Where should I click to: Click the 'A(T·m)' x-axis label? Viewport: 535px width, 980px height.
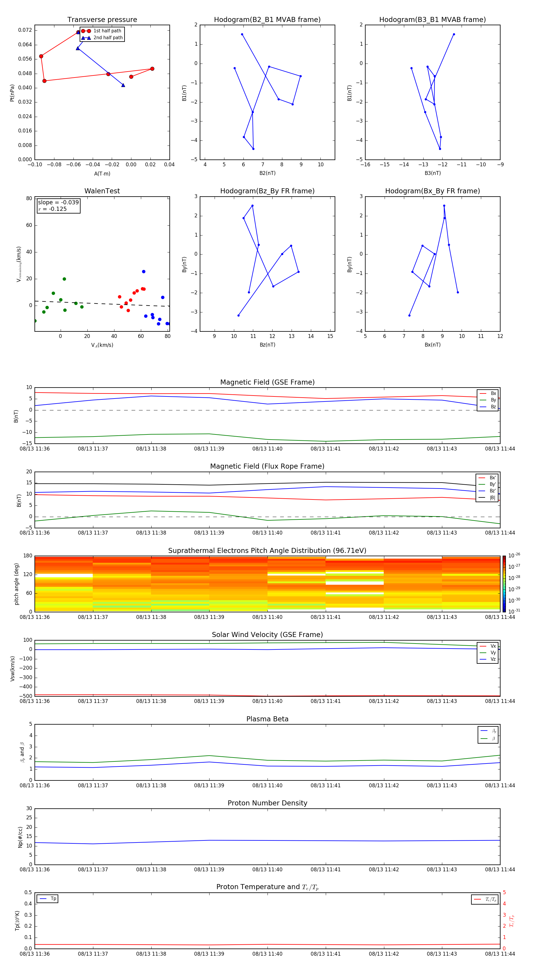coord(102,173)
